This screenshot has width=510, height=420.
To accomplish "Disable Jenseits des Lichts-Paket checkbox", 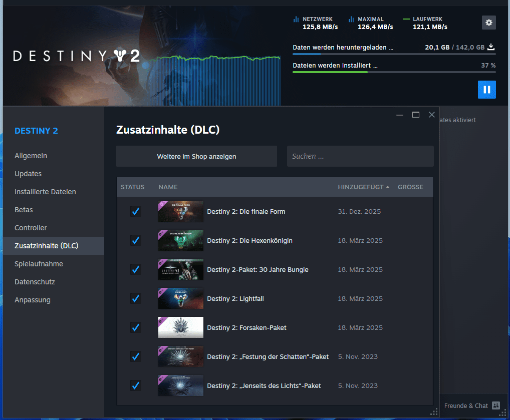I will [x=136, y=385].
